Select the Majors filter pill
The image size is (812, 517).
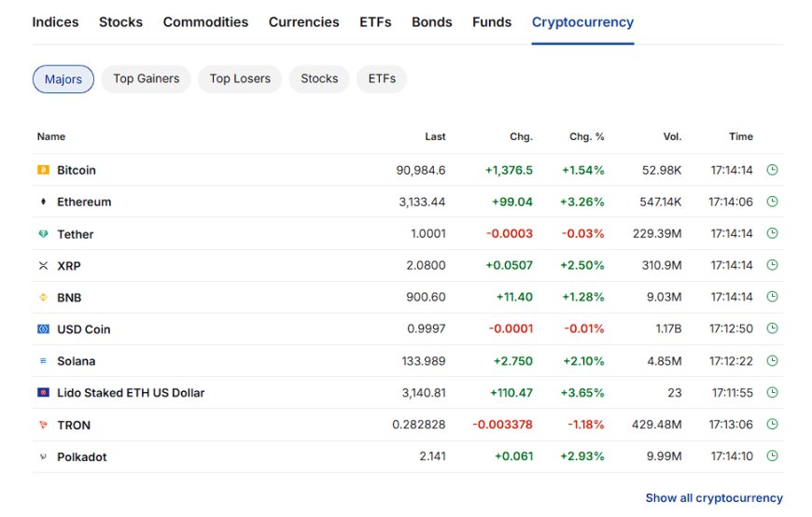pos(63,78)
